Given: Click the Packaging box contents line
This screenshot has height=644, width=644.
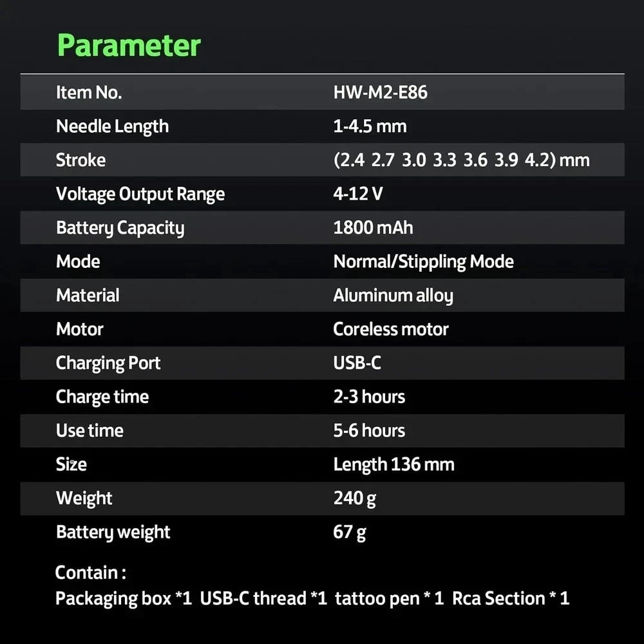Looking at the screenshot, I should pyautogui.click(x=312, y=599).
